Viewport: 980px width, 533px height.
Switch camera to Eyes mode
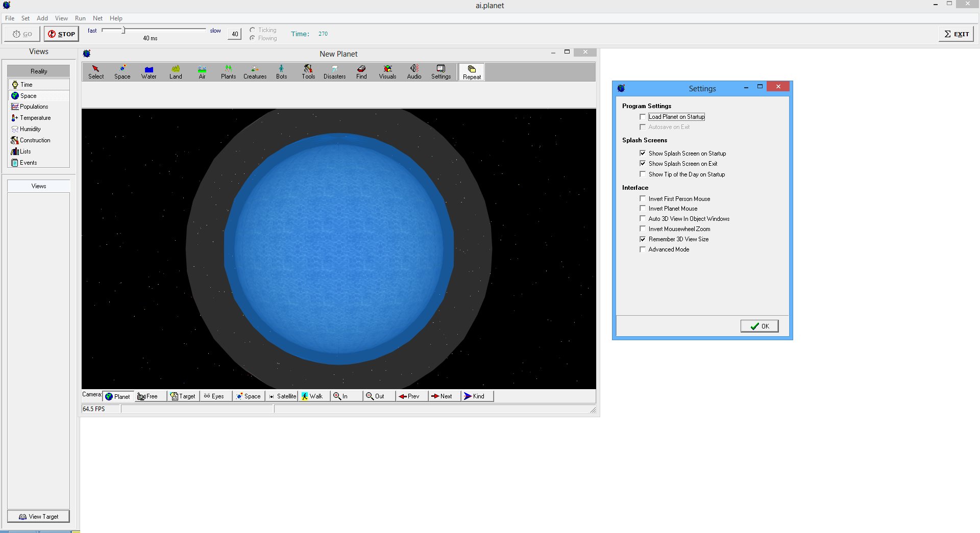pyautogui.click(x=216, y=396)
